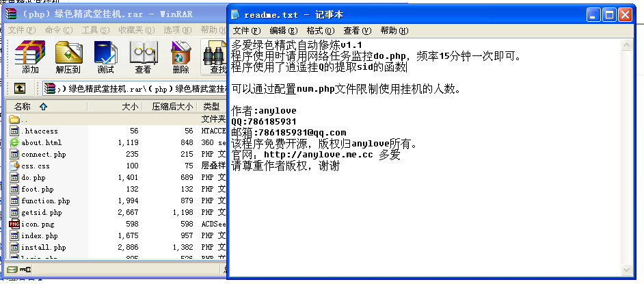Click Notepad vertical scrollbar up arrow
Image resolution: width=644 pixels, height=284 pixels.
click(626, 44)
